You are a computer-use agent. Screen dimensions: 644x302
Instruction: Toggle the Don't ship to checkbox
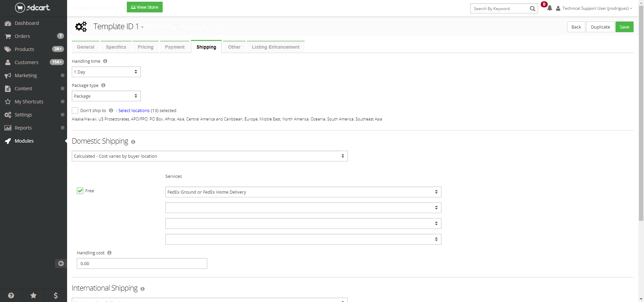pos(75,110)
